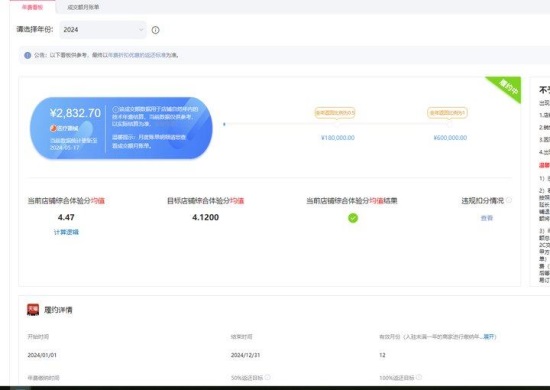
Task: Click 查看 under 违规扣分情况
Action: (x=487, y=218)
